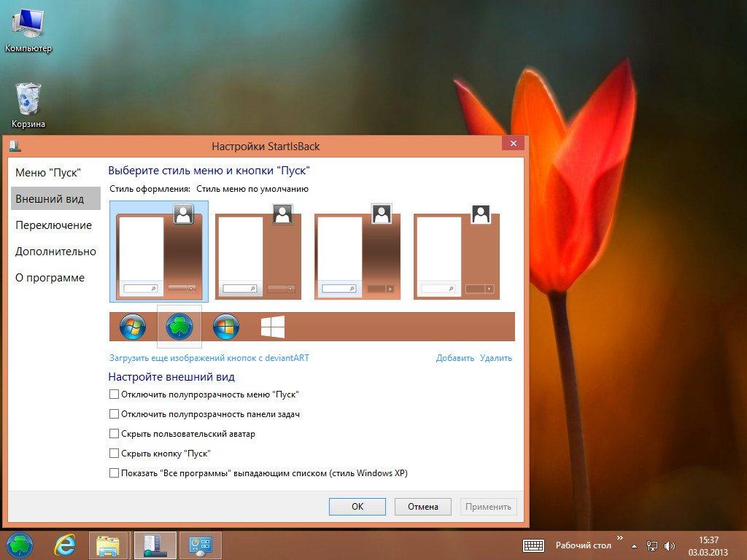Toggle Отключить полупрозрачность панели задач checkbox
Image resolution: width=747 pixels, height=560 pixels.
pos(114,414)
